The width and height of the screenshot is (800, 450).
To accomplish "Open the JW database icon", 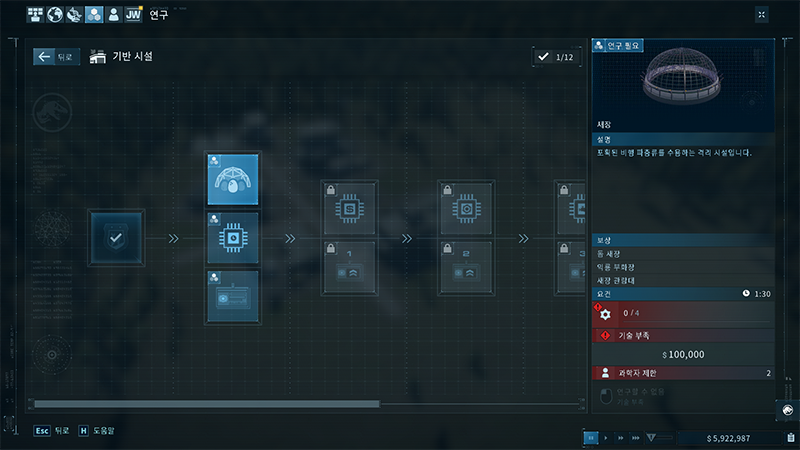I will point(133,14).
